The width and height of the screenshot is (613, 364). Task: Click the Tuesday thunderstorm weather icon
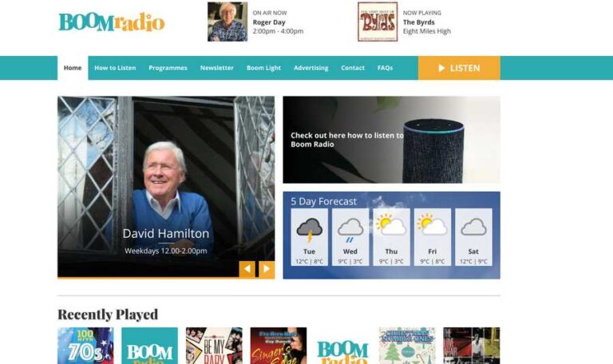point(309,230)
